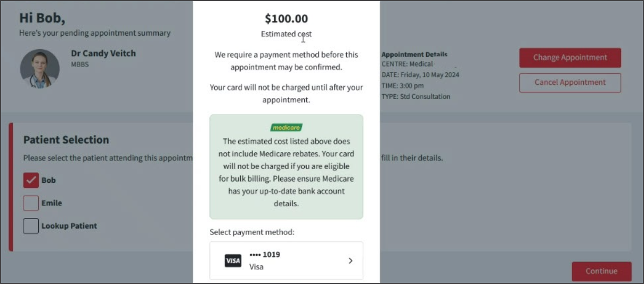Tick the Emile patient checkbox

pyautogui.click(x=31, y=203)
